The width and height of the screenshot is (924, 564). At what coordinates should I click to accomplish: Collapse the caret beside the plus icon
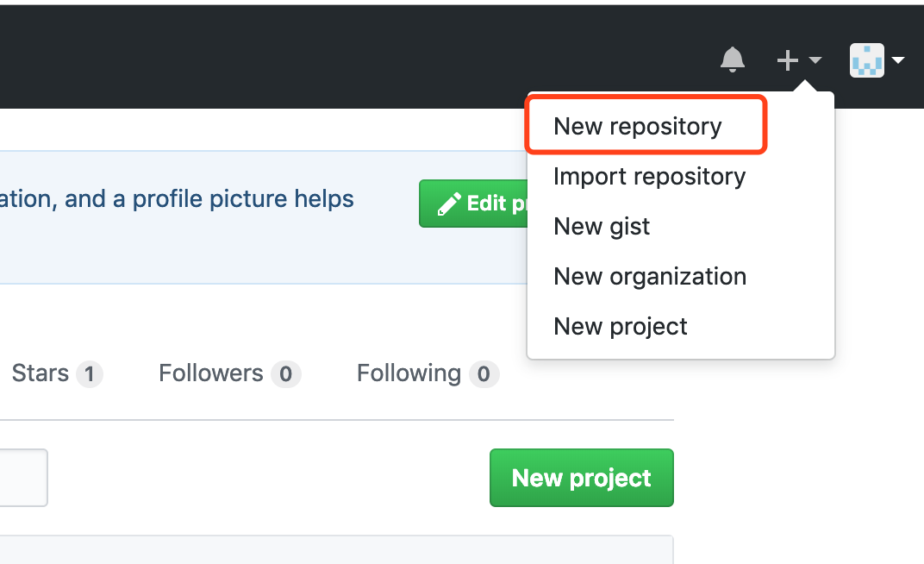tap(815, 60)
